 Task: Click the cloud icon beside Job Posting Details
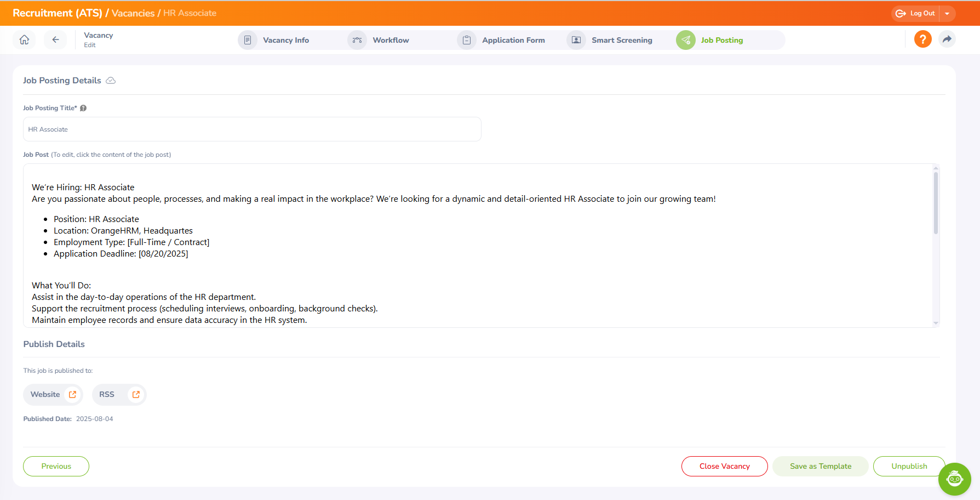(111, 81)
